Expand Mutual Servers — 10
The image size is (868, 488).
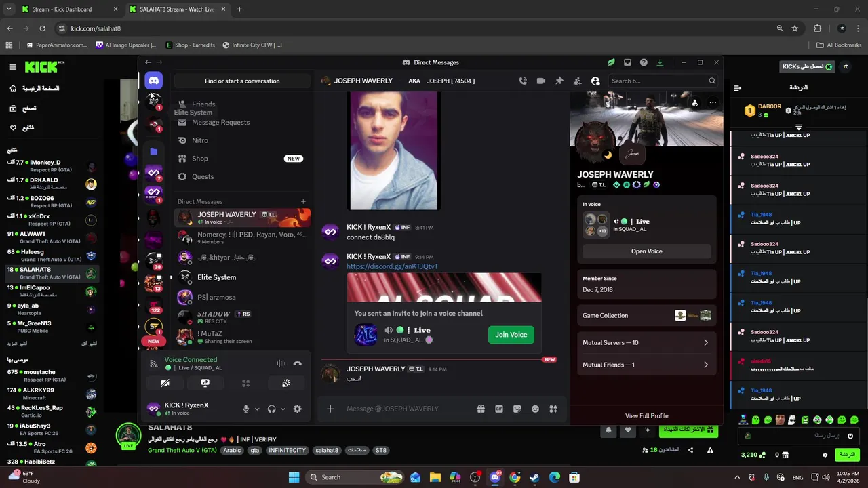point(646,342)
